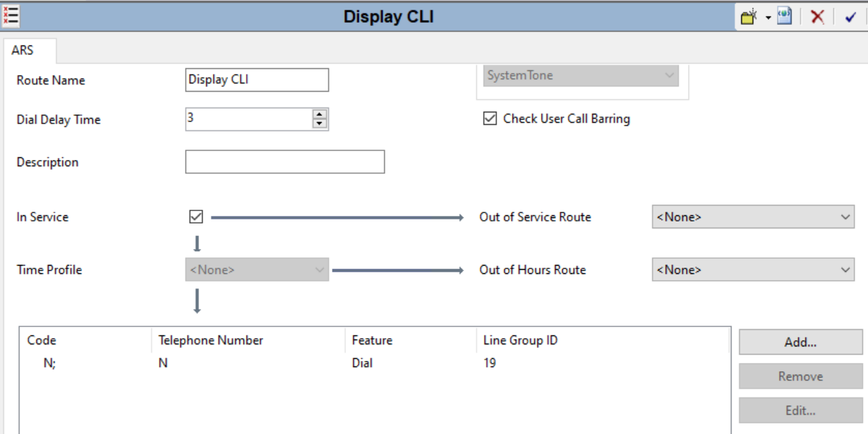The height and width of the screenshot is (434, 868).
Task: Click the Telephone Number value N
Action: [163, 363]
